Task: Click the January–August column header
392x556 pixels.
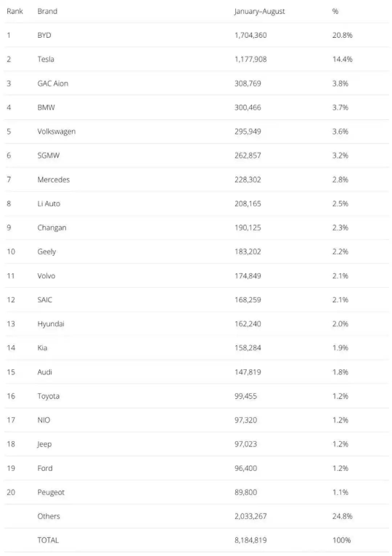Action: (x=260, y=11)
